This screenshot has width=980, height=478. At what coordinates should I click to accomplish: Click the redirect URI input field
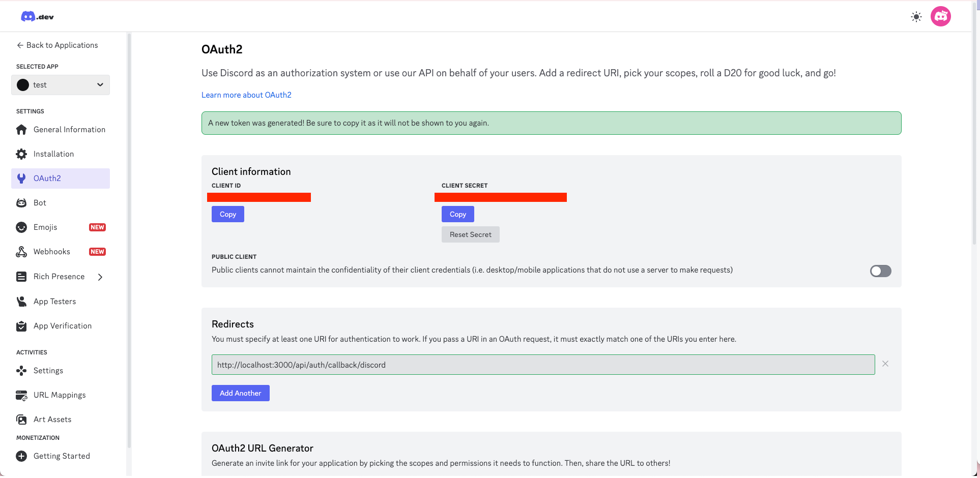point(543,365)
